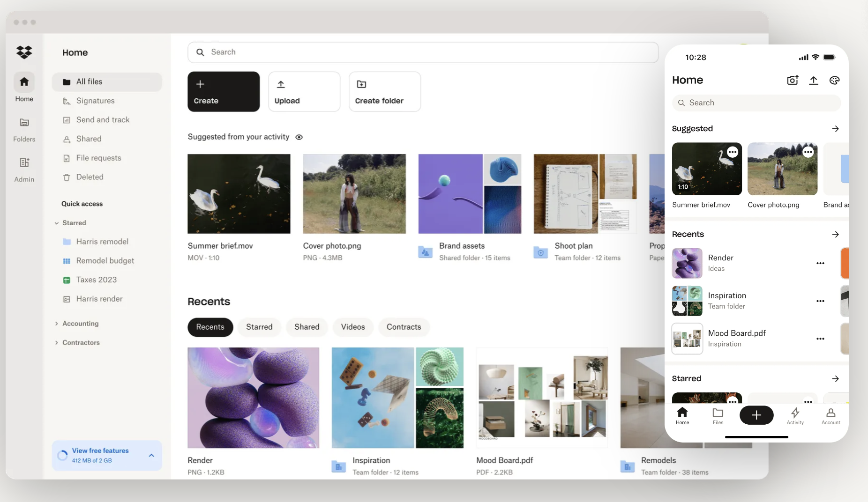Click the Remodels team folder icon

coord(627,467)
